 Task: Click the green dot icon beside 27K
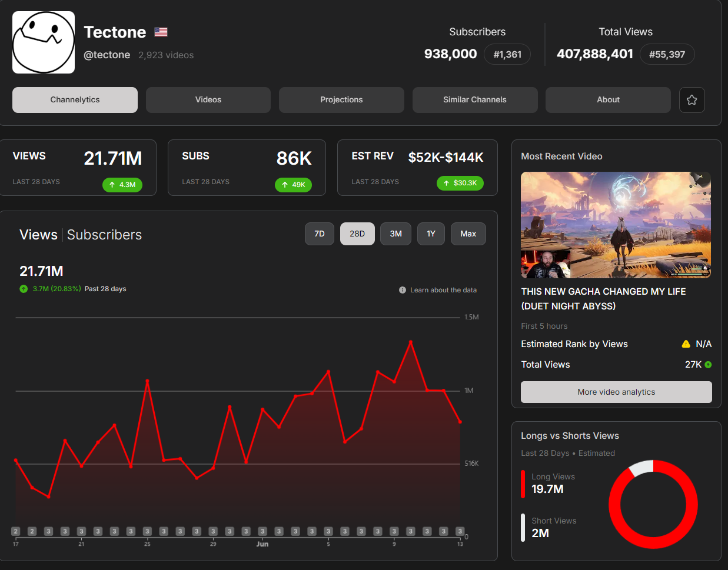[708, 365]
